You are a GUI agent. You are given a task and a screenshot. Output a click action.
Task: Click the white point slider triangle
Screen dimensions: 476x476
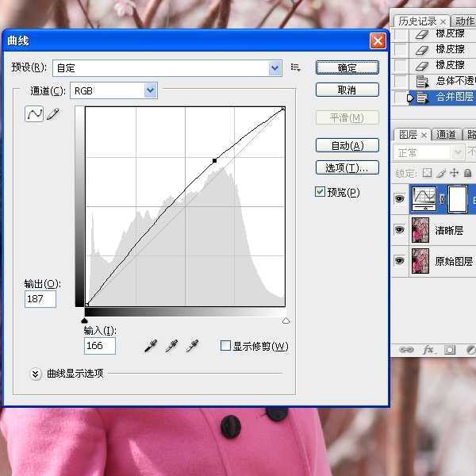(286, 321)
